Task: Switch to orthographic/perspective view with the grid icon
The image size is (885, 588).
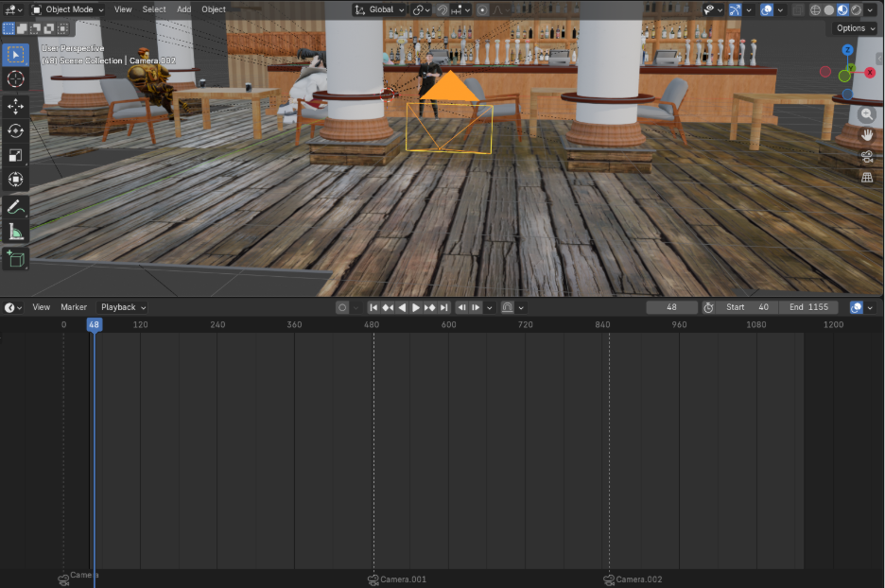Action: coord(867,178)
